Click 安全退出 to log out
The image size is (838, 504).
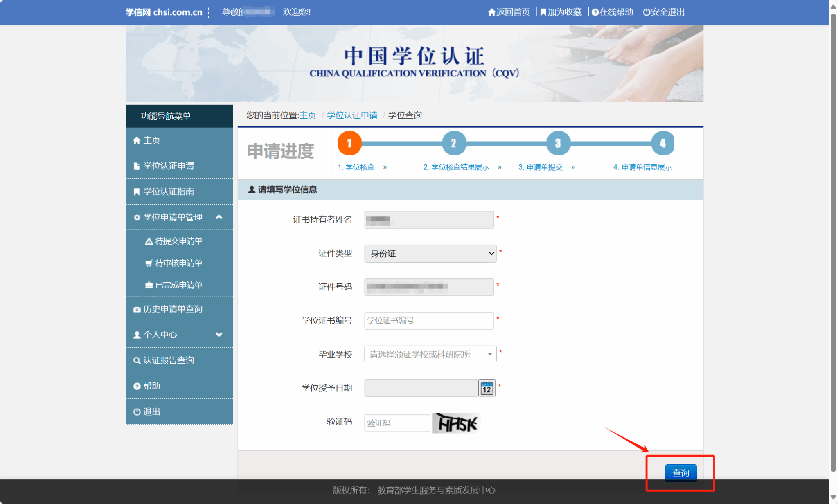point(664,12)
